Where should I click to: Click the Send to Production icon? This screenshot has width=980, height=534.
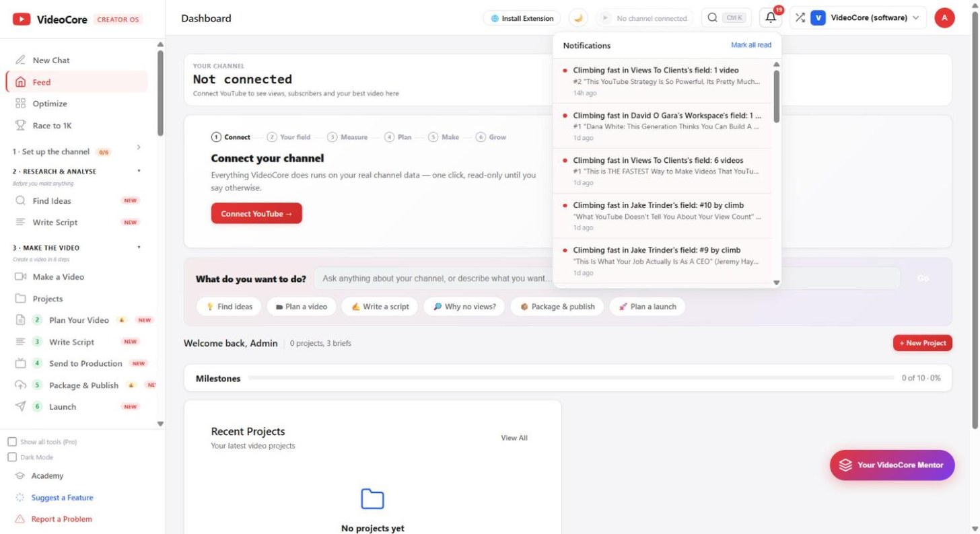tap(20, 363)
